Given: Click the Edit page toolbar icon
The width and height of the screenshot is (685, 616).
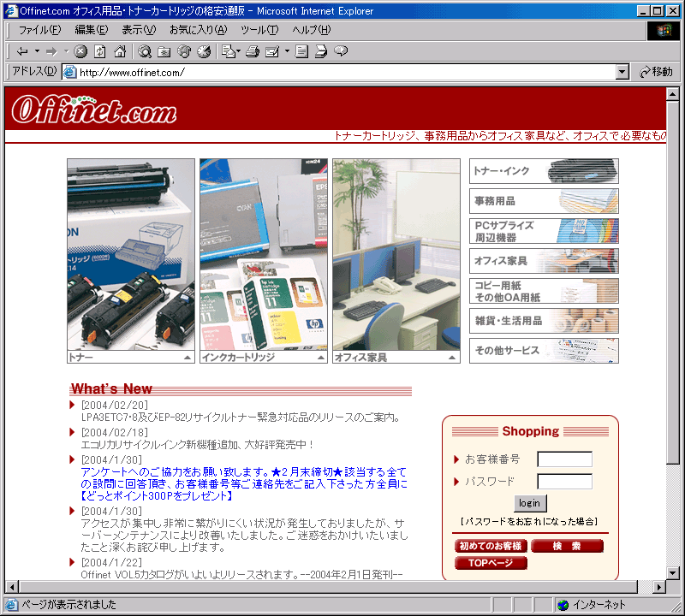Looking at the screenshot, I should (272, 51).
